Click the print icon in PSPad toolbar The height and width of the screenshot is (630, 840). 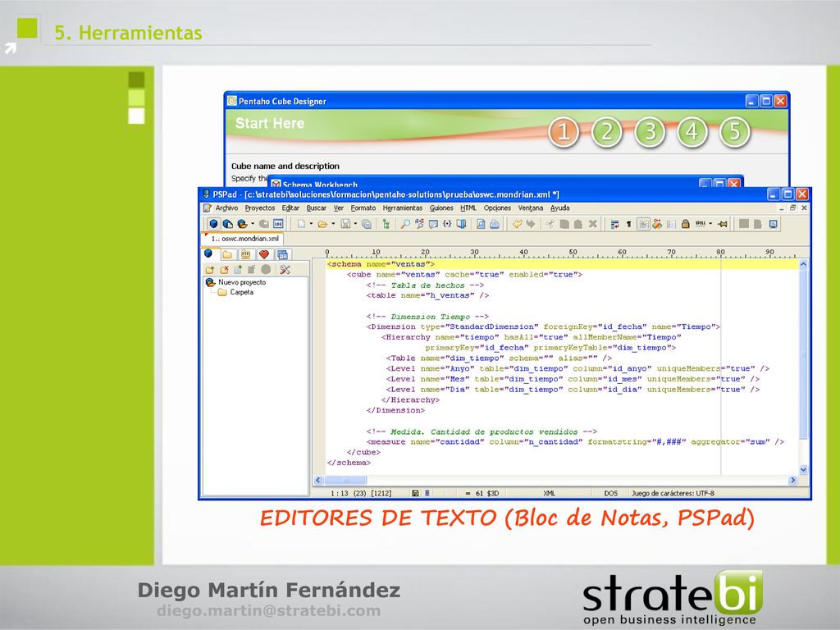click(495, 224)
